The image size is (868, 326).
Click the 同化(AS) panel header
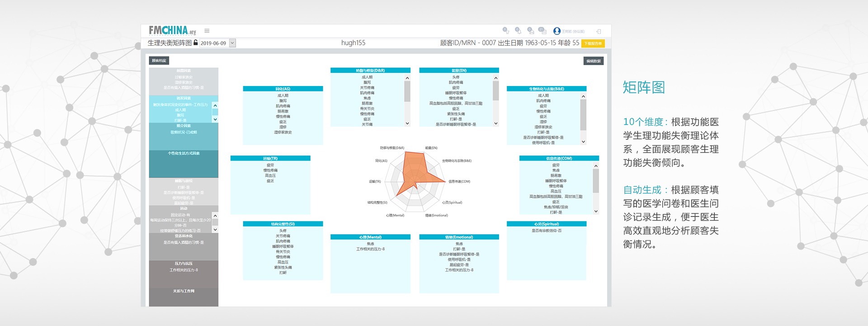[x=283, y=89]
